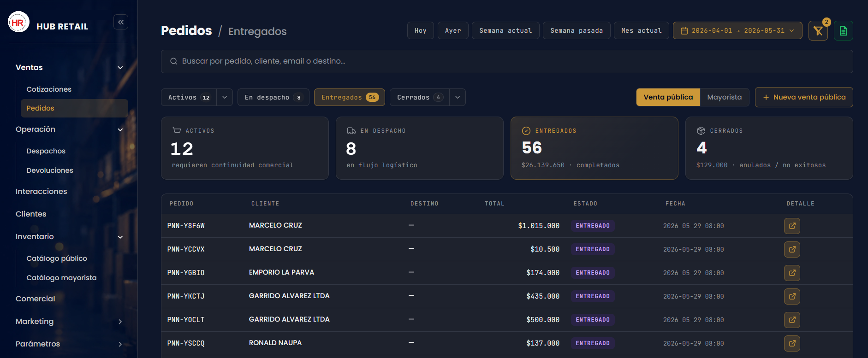
Task: Open the detail of order PNN-YGBIO
Action: click(x=792, y=273)
